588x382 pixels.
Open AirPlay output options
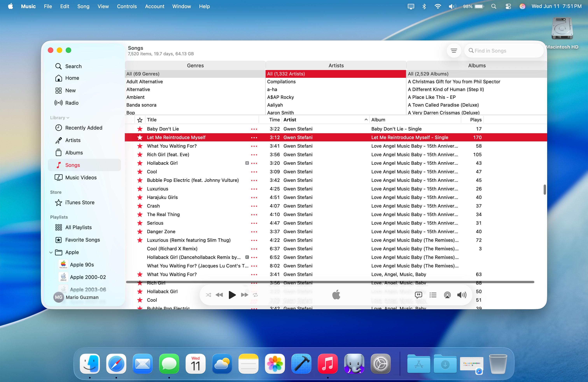click(x=447, y=295)
